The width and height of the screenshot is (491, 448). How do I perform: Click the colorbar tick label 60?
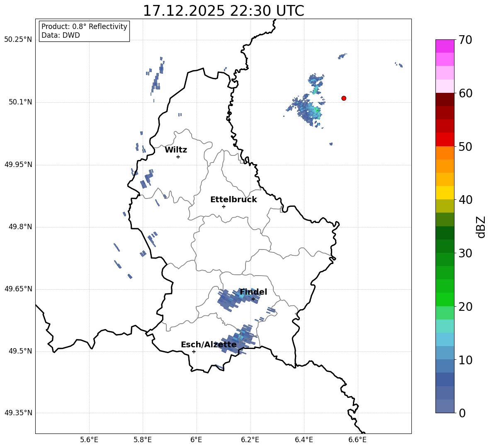tap(465, 93)
